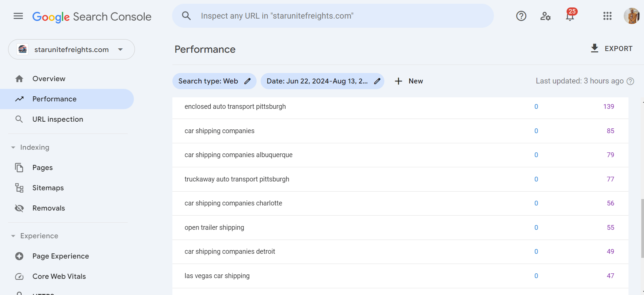Open Sitemaps in sidebar
Screen dimensions: 644x295
pos(67,188)
